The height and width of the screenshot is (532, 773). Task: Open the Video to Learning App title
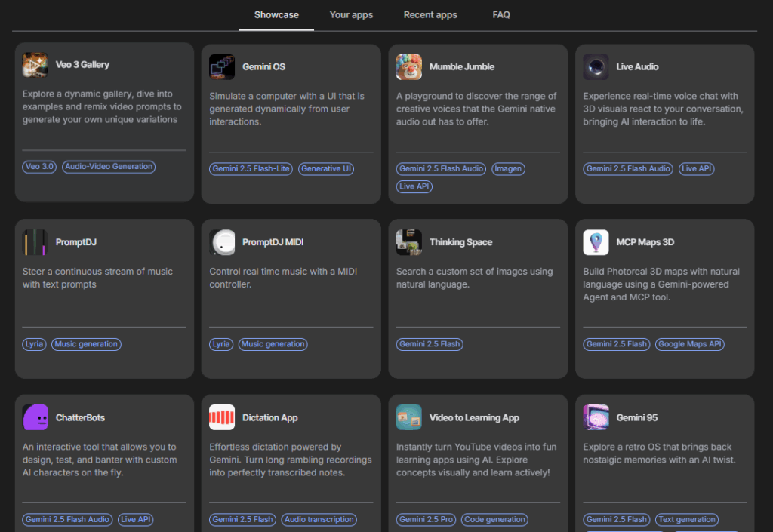pyautogui.click(x=474, y=418)
